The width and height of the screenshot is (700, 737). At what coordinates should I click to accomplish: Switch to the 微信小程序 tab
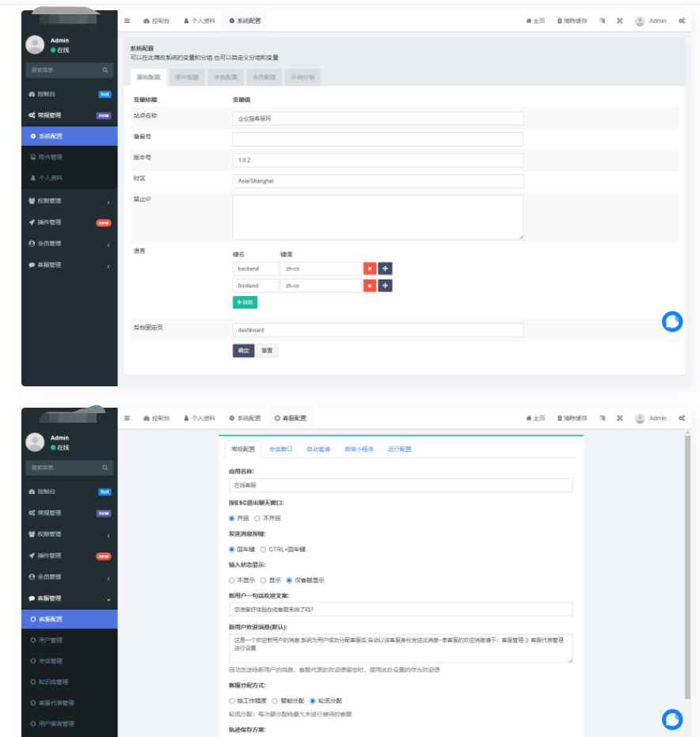coord(358,449)
